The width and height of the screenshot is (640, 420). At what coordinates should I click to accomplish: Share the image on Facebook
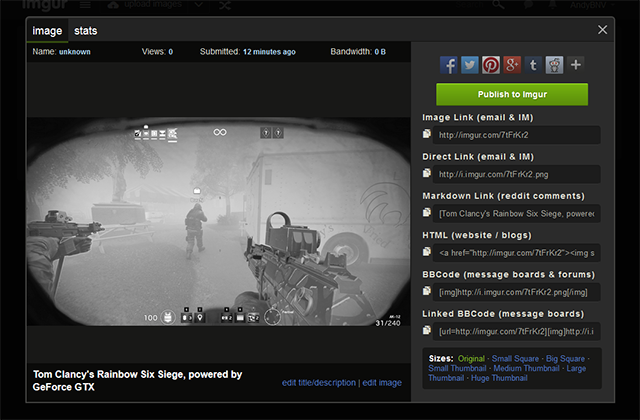coord(449,65)
